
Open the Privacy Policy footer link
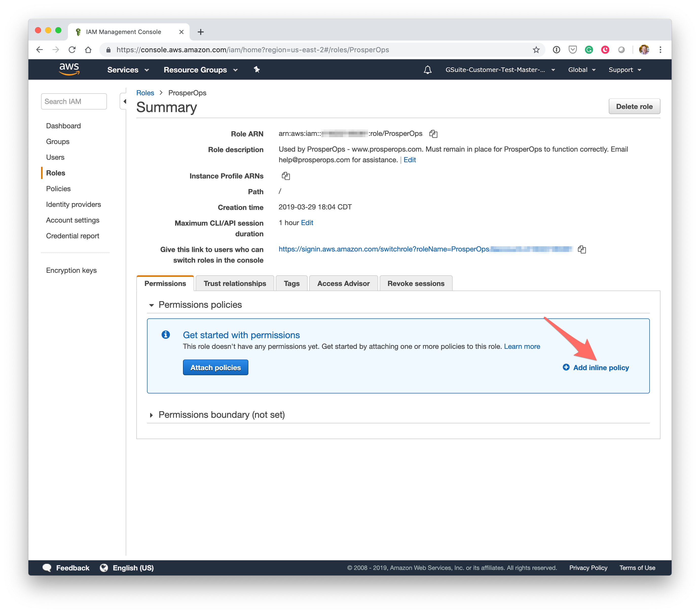point(588,568)
